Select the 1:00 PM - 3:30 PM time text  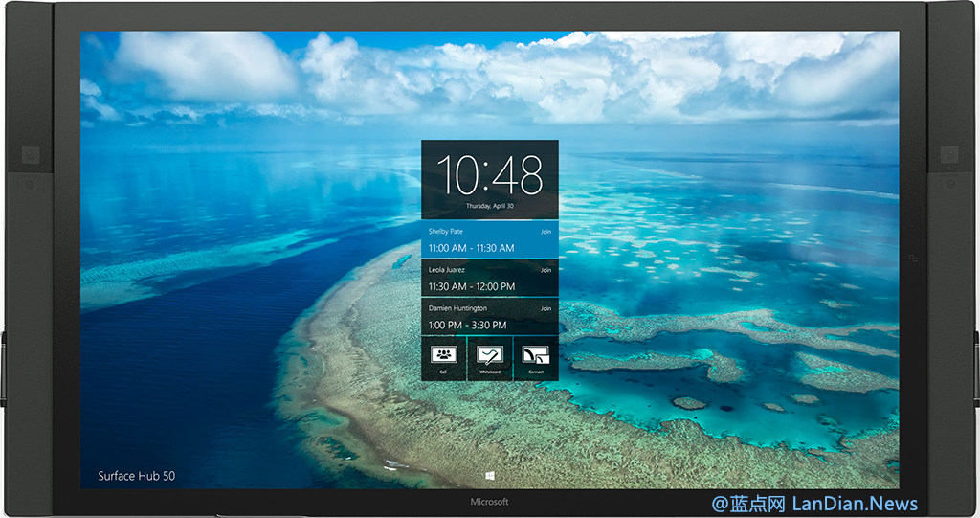467,326
